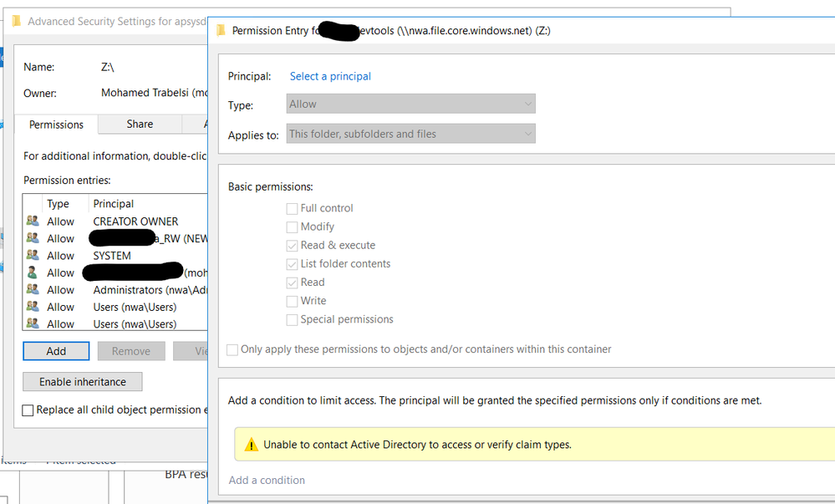Select the CREATOR OWNER permission entry
The image size is (835, 504).
[115, 221]
